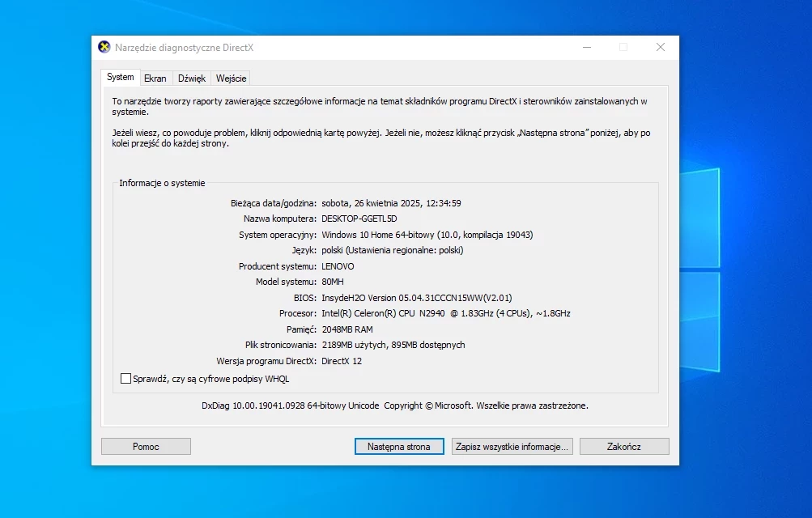Select the Wejście tab
The image size is (812, 518).
231,79
